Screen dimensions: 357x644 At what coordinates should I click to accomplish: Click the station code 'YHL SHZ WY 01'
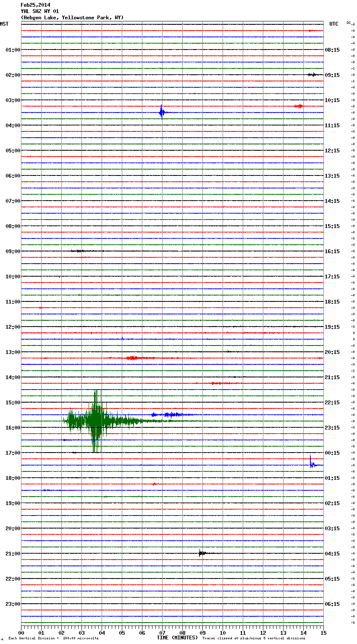(40, 11)
